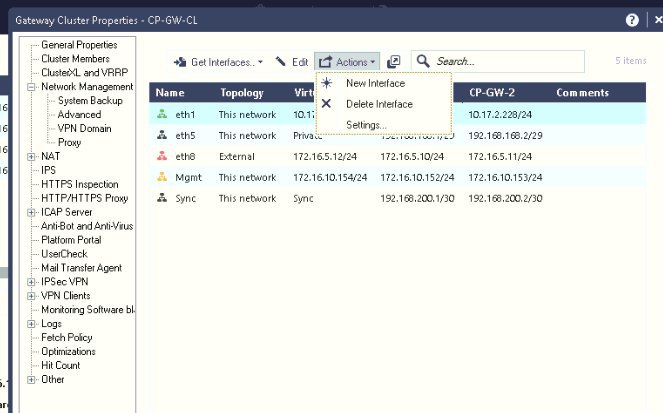This screenshot has height=413, width=663.
Task: Click Mgmt virtual IP 172.16.10.154/24
Action: click(x=330, y=178)
